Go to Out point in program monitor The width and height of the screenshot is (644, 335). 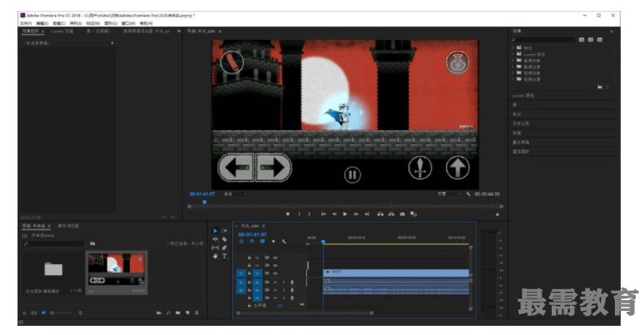coord(367,214)
